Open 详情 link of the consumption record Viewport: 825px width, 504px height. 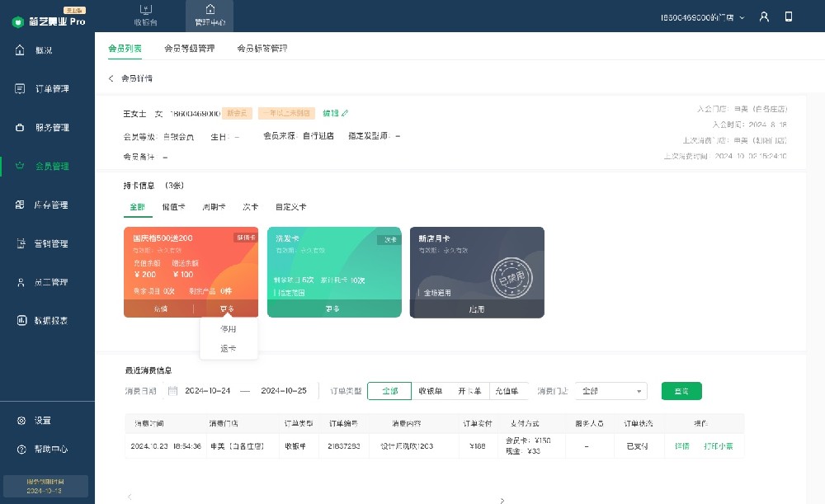[681, 445]
